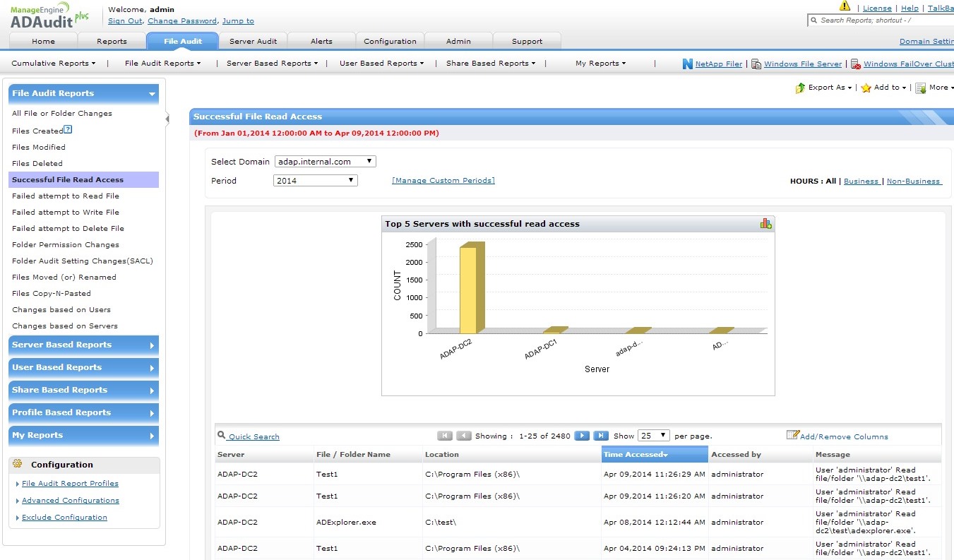This screenshot has height=560, width=954.
Task: Open the User Based Reports menu
Action: coord(381,64)
